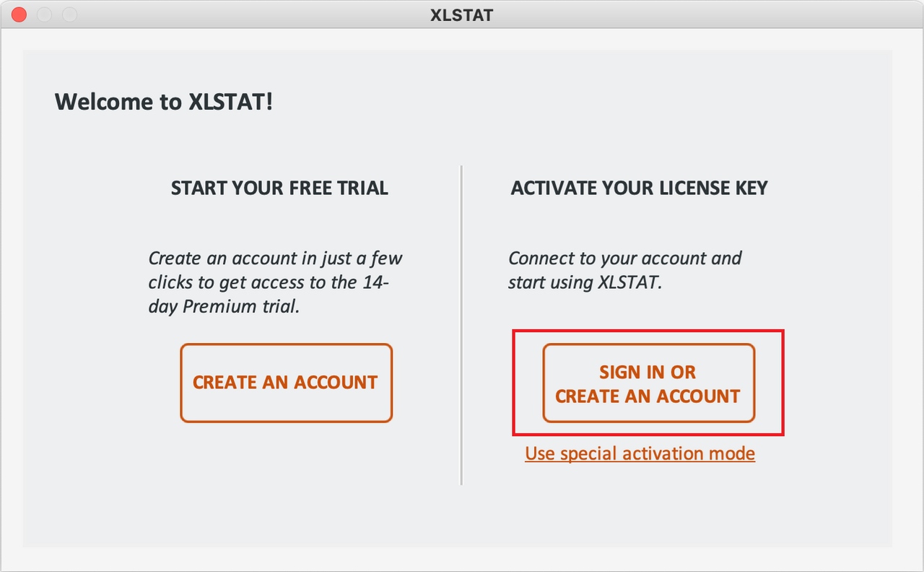Click the greyed-out zoom window button
The image size is (924, 572).
pos(69,14)
